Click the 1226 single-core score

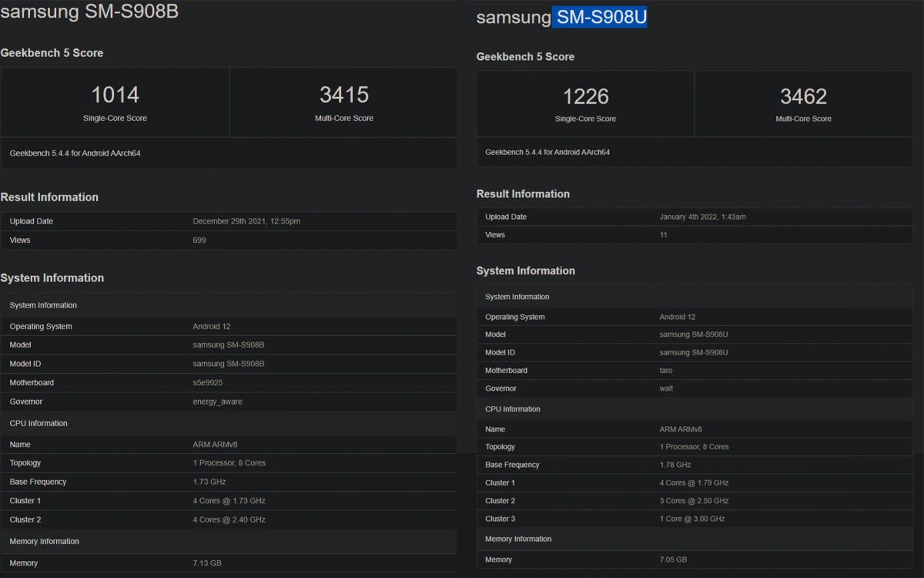tap(586, 97)
